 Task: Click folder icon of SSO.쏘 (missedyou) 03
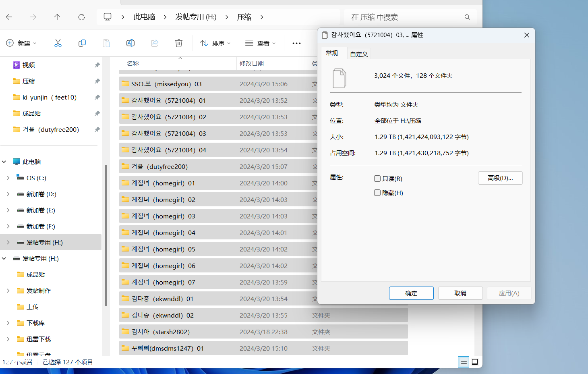coord(125,84)
